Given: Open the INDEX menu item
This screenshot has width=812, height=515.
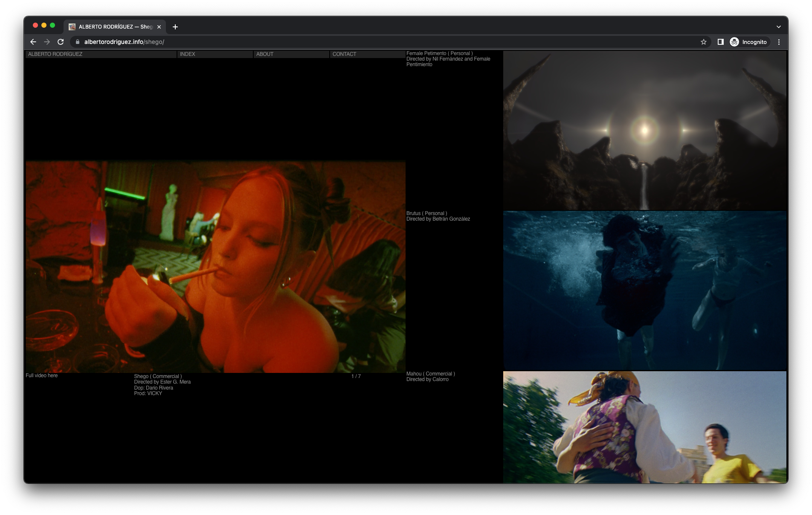Looking at the screenshot, I should click(187, 54).
